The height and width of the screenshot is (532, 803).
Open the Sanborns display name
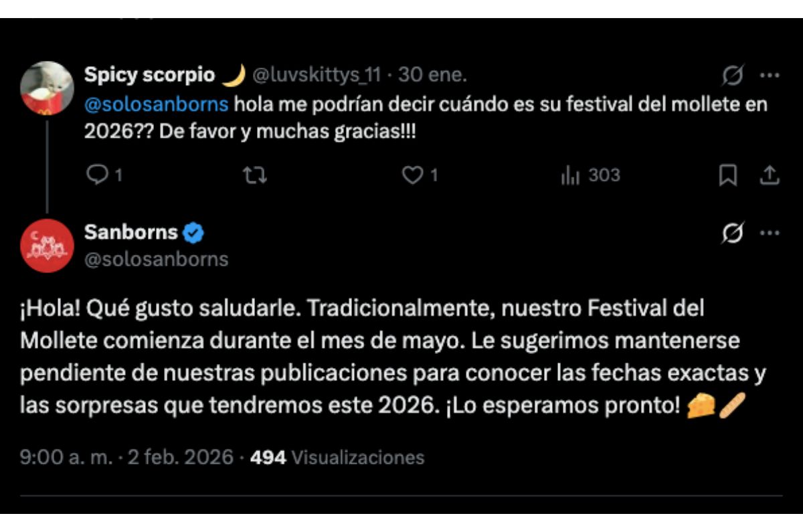130,232
